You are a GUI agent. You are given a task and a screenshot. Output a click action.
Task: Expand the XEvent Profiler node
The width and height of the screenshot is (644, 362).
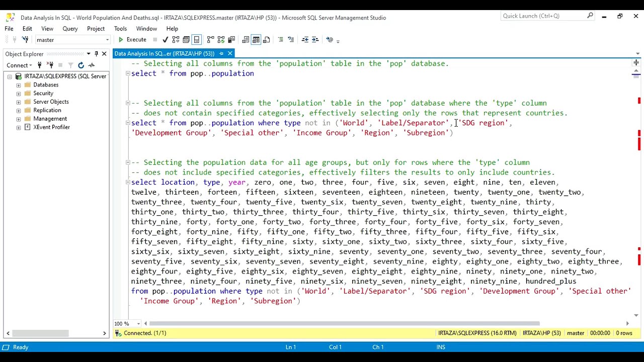(x=19, y=127)
